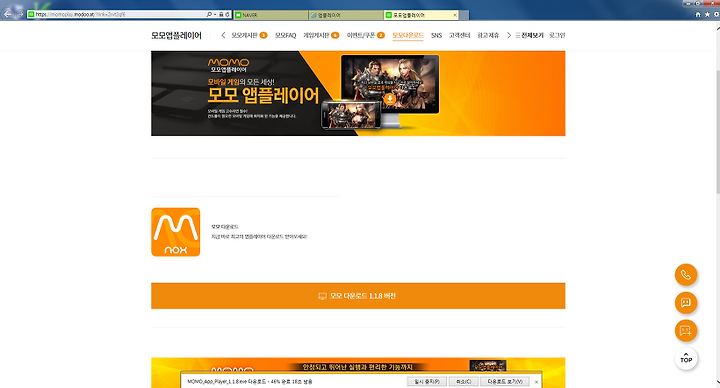Click the download arrow on banner monitor

(390, 99)
